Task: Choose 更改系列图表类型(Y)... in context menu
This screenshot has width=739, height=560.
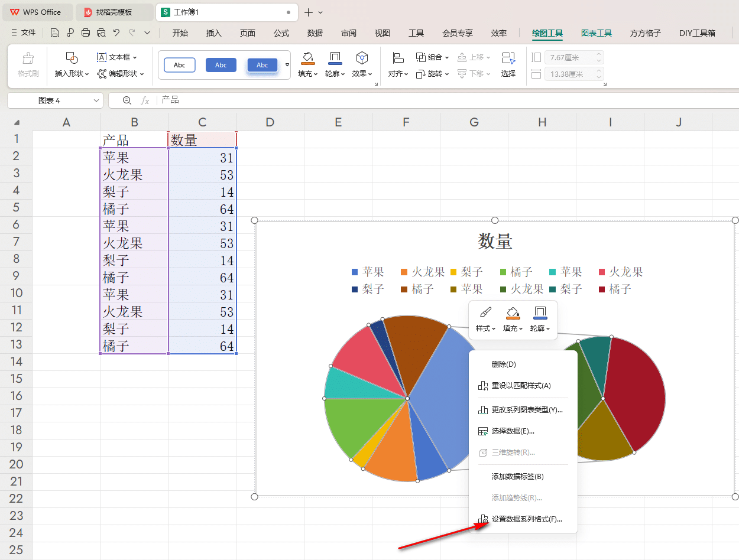Action: click(x=523, y=409)
